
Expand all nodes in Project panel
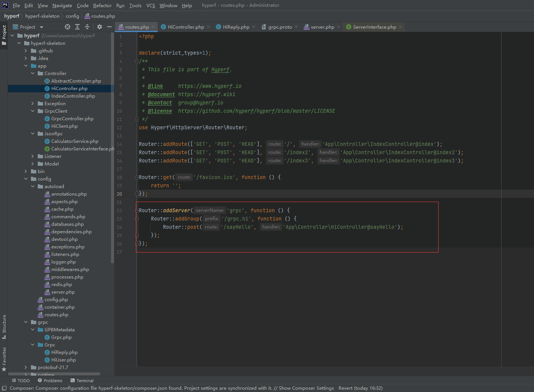tap(77, 27)
